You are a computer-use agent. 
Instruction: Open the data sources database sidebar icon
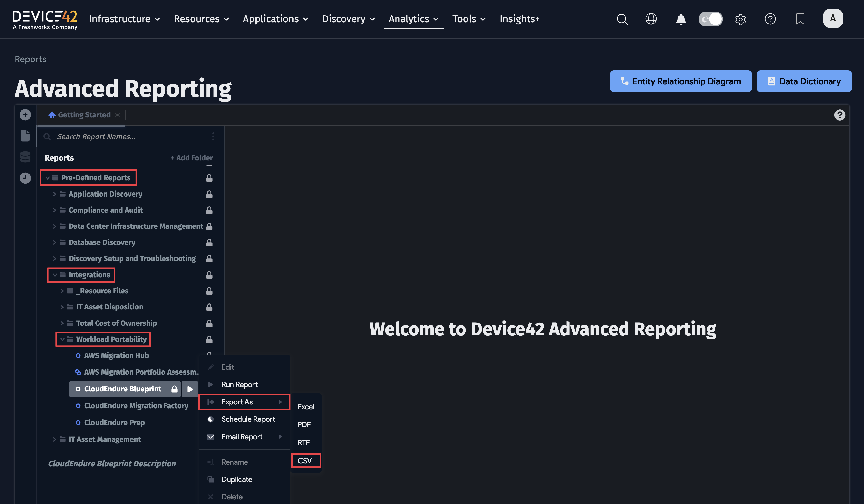tap(25, 157)
